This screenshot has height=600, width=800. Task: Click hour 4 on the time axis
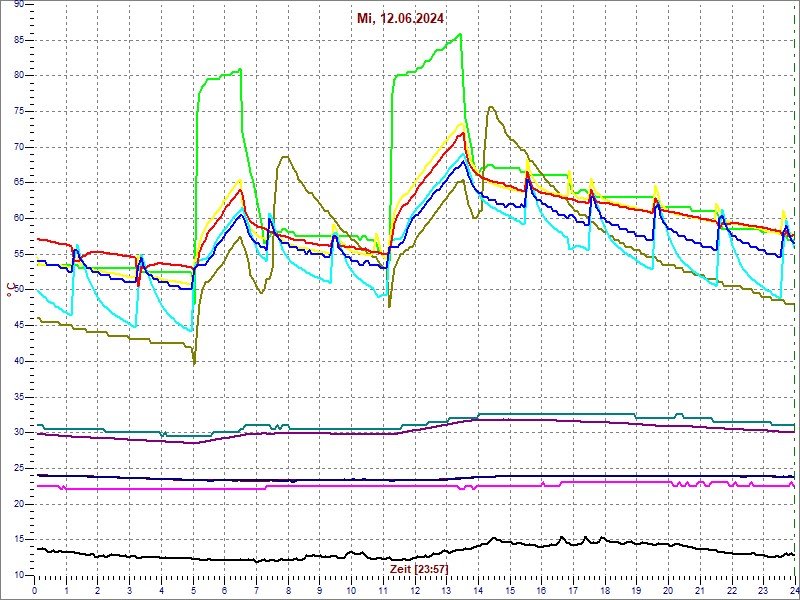pyautogui.click(x=161, y=589)
